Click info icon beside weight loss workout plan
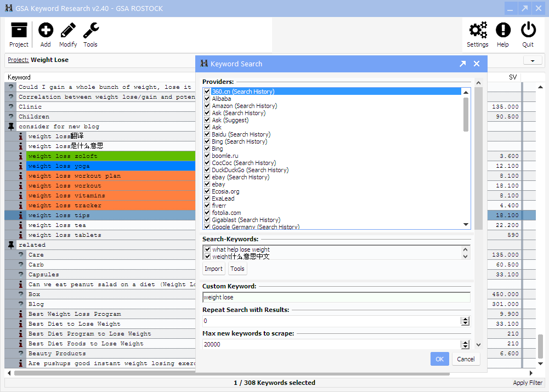Screen dimensions: 549x392 pos(21,175)
